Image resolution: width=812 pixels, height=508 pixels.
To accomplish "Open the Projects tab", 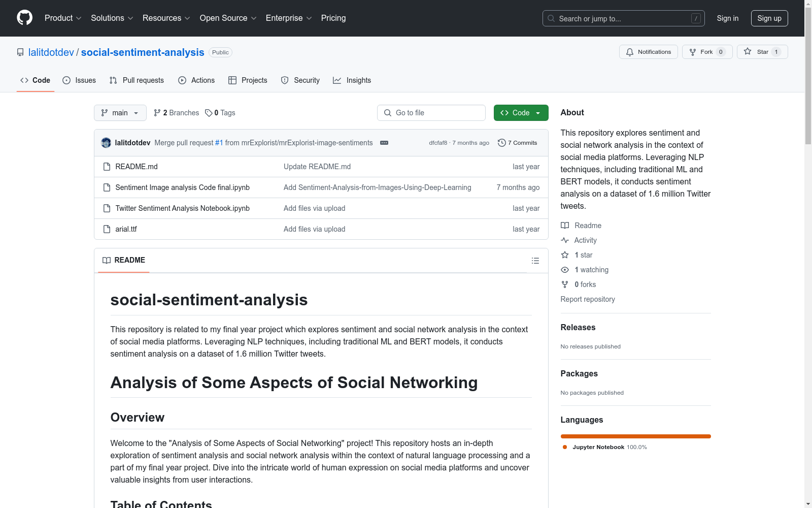I will pos(248,80).
